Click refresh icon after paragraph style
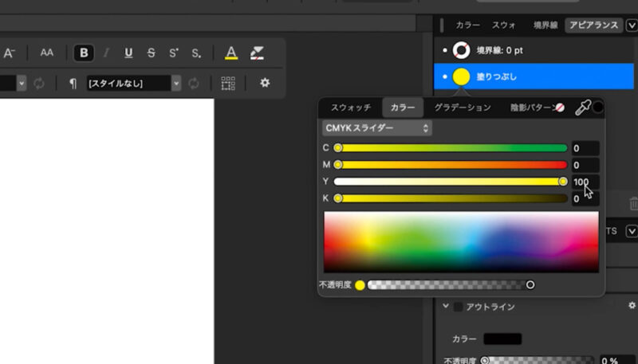This screenshot has width=638, height=364. click(x=194, y=84)
